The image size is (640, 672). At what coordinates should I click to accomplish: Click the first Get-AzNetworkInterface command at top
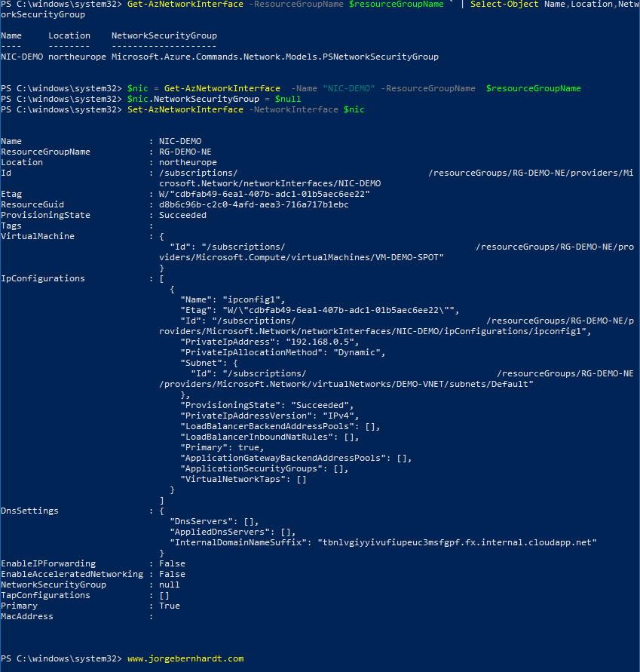pos(185,5)
